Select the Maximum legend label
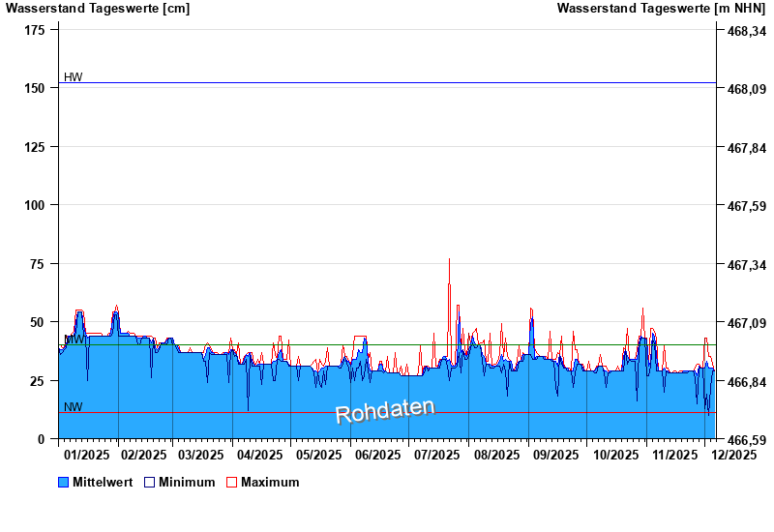 270,482
